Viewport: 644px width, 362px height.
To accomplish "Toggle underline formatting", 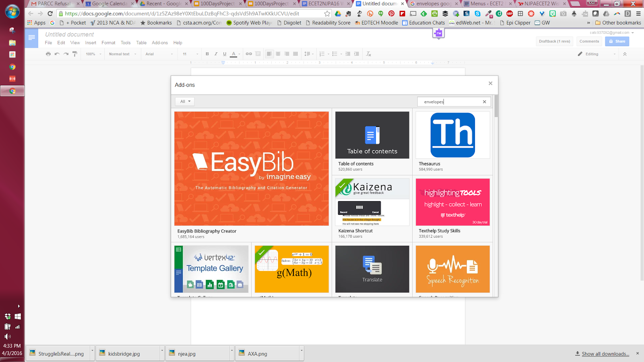I will tap(225, 54).
